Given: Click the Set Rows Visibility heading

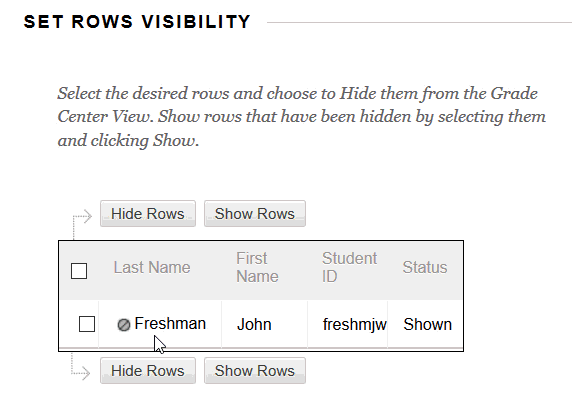Looking at the screenshot, I should 137,22.
